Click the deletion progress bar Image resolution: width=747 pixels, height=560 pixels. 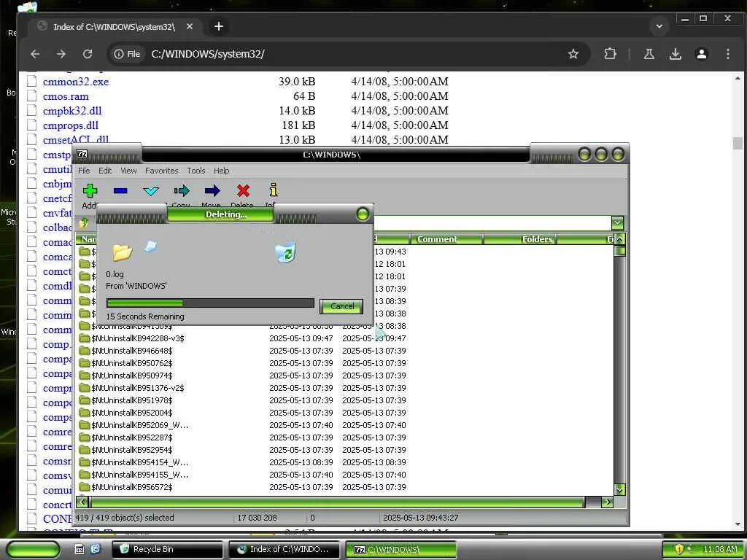click(210, 303)
